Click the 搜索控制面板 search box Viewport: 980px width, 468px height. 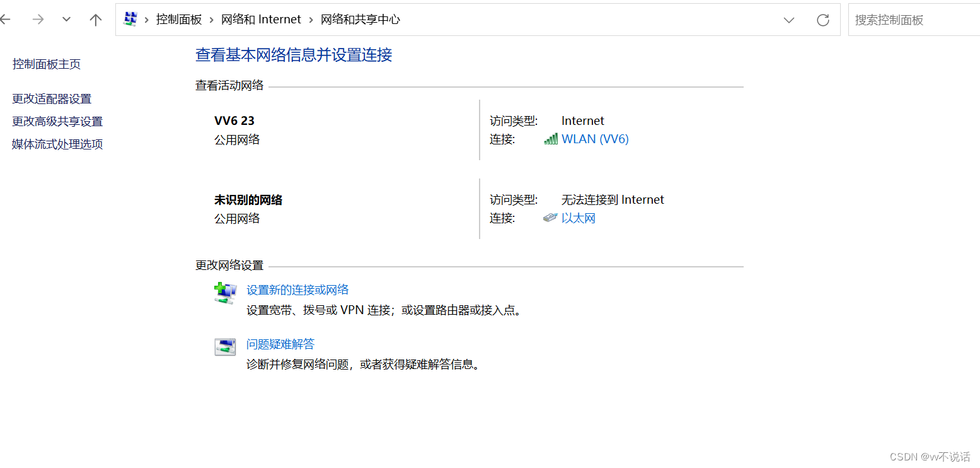click(914, 20)
